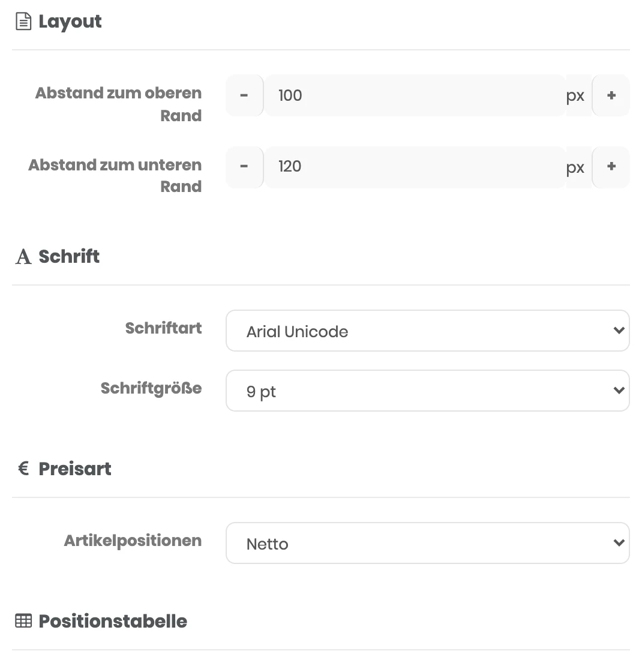
Task: Click the Layout section heading
Action: tap(70, 22)
